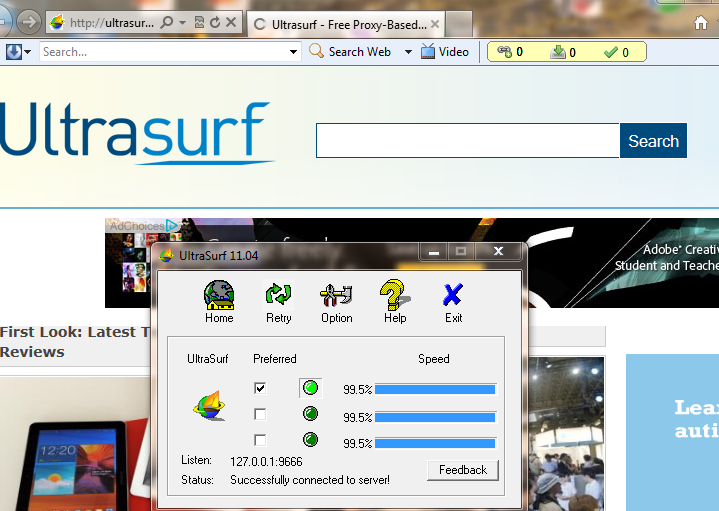This screenshot has height=511, width=719.
Task: Toggle compatibility view icon in address bar
Action: [x=199, y=22]
